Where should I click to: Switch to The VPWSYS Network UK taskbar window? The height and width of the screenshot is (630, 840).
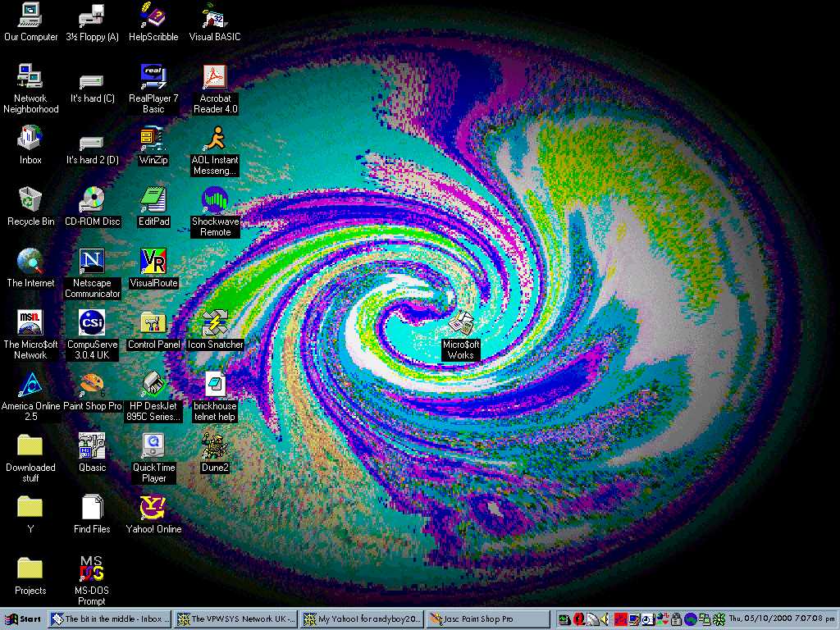click(235, 619)
